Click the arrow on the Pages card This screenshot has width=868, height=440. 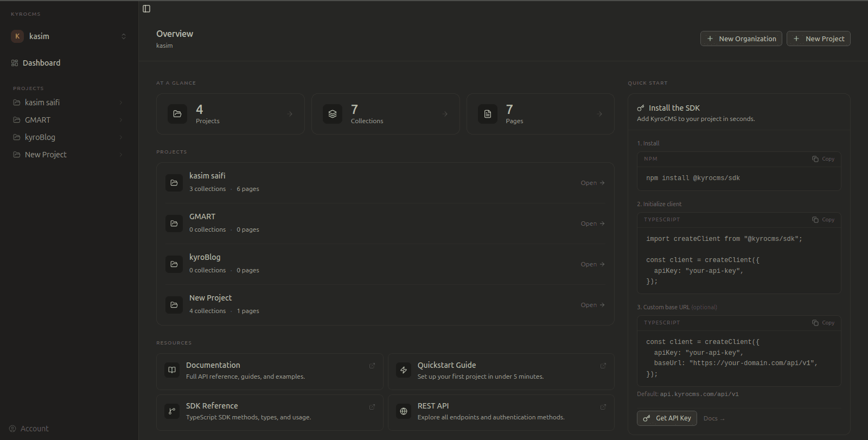point(599,114)
